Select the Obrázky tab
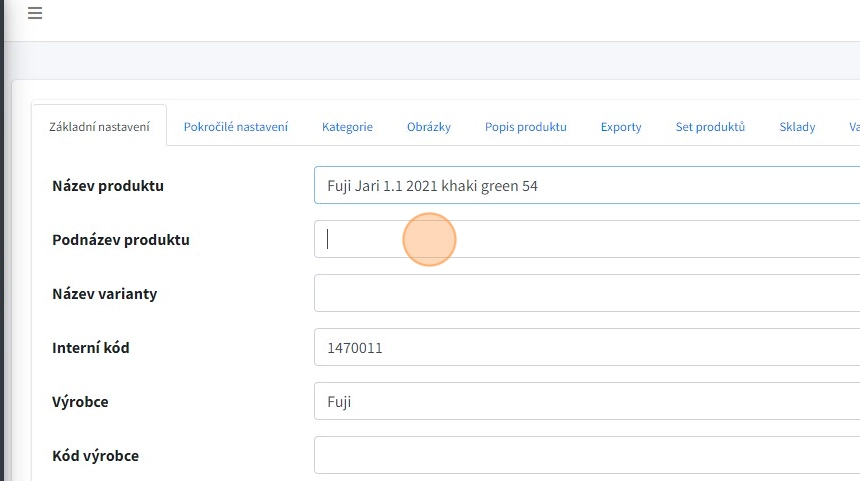The height and width of the screenshot is (481, 860). [x=429, y=127]
